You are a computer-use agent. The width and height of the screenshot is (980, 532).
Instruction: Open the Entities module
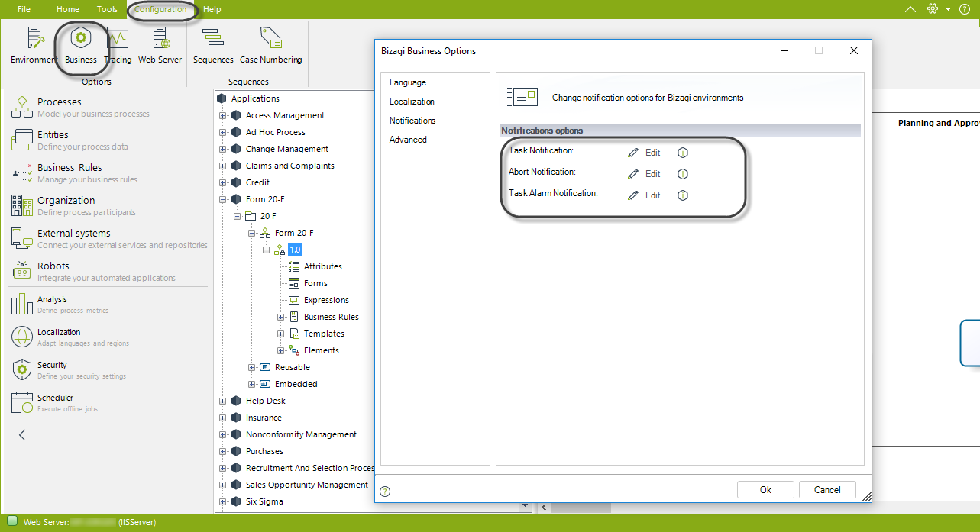pos(108,140)
